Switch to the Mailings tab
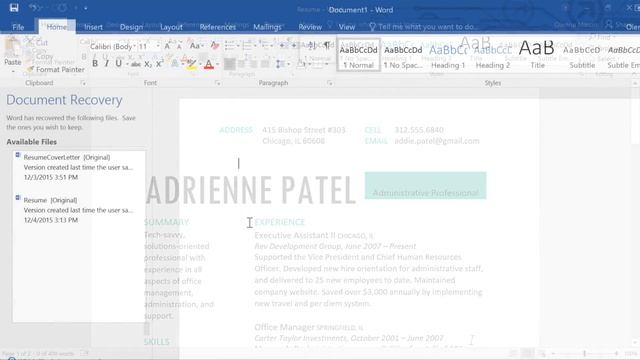The image size is (640, 360). (x=267, y=27)
